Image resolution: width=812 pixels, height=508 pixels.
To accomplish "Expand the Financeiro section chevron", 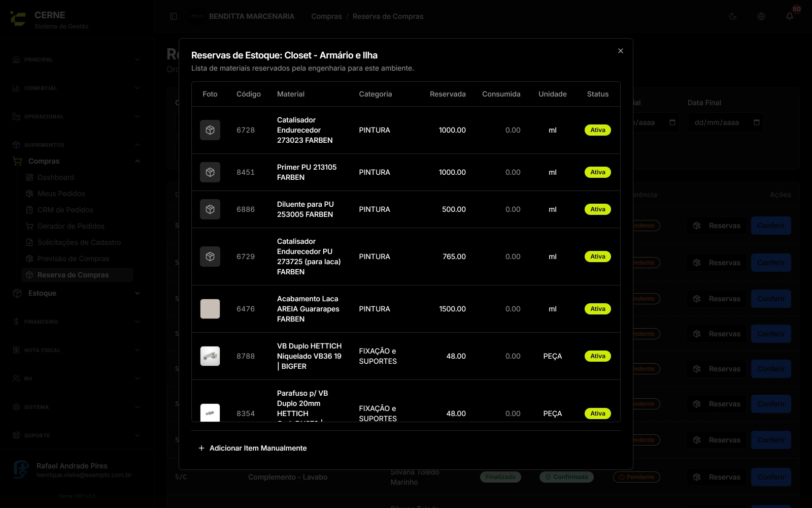I will coord(138,322).
